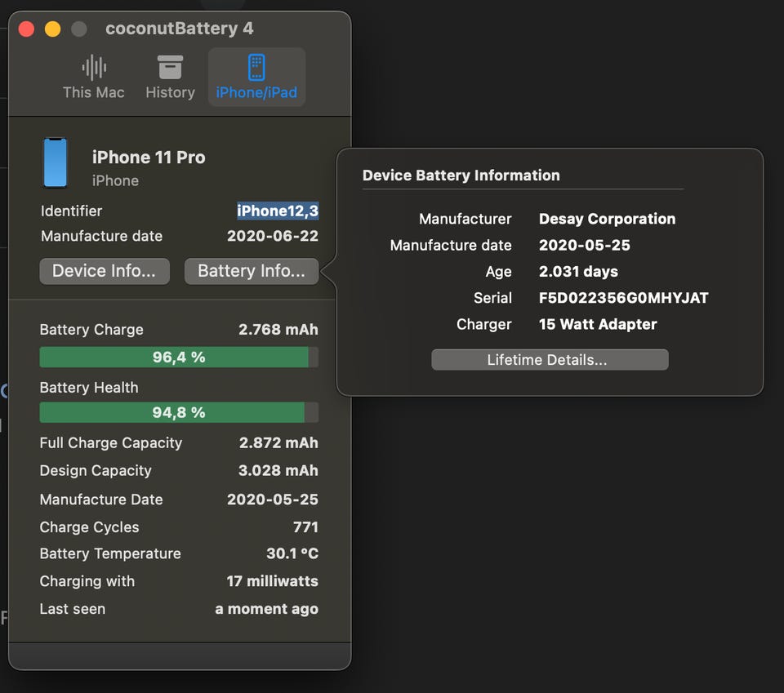Click the Device Battery Information heading
Screen dimensions: 784x693
pos(461,175)
